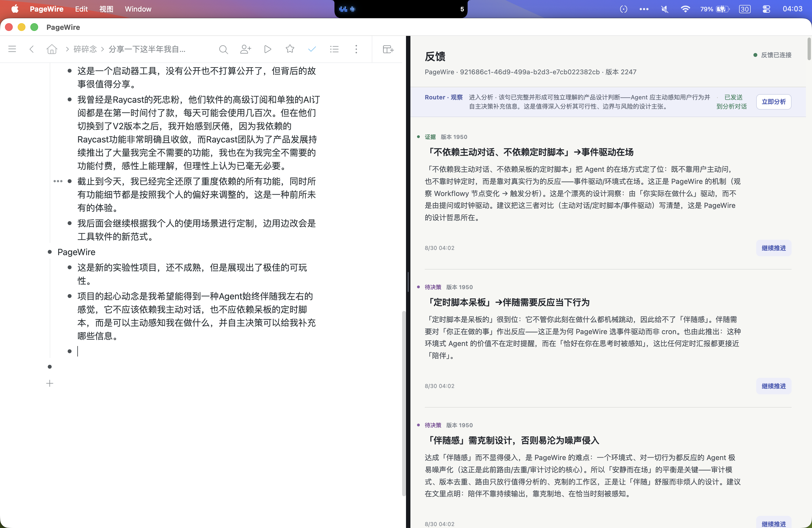Click the empty top-level bullet below PageWire

pyautogui.click(x=50, y=367)
